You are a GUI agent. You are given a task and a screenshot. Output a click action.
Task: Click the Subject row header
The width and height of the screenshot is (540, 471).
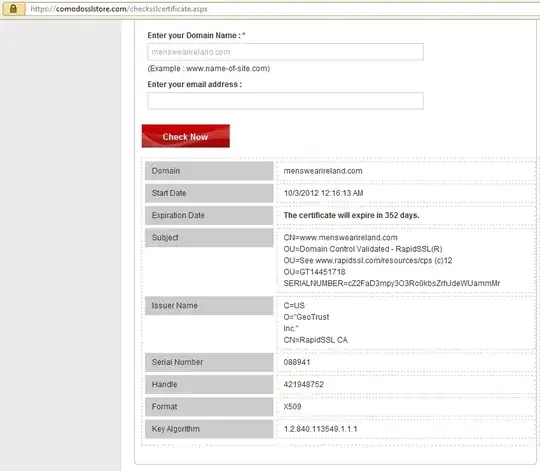[x=209, y=238]
